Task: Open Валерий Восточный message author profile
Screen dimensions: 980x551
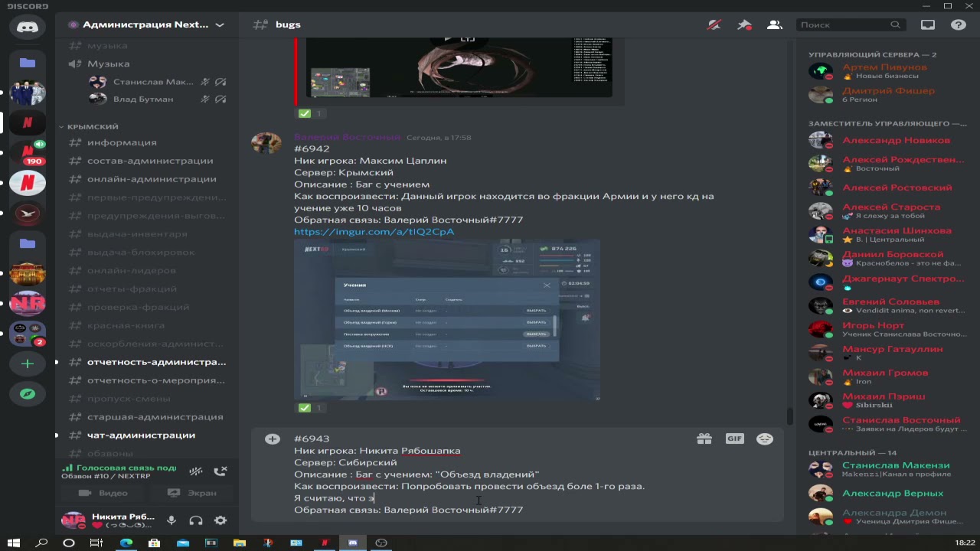Action: pyautogui.click(x=347, y=137)
